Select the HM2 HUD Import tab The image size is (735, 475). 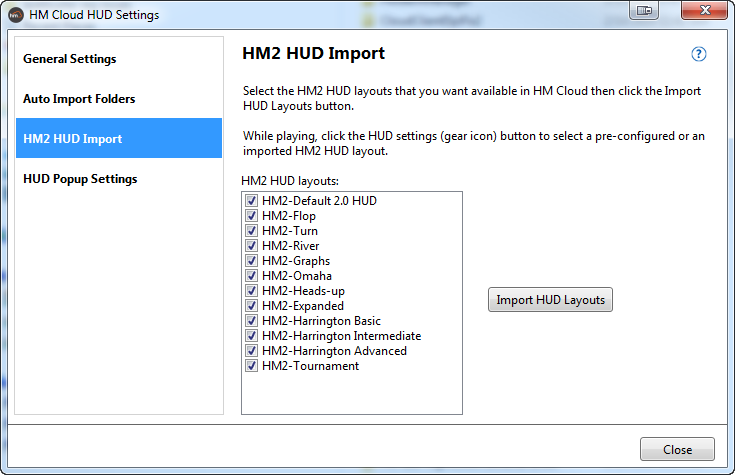[72, 139]
